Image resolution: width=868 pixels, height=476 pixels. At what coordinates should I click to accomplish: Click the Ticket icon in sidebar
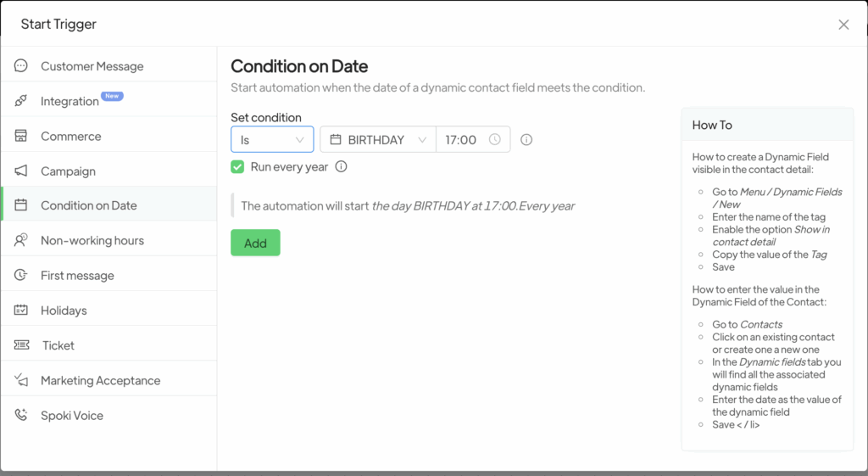[x=23, y=345]
